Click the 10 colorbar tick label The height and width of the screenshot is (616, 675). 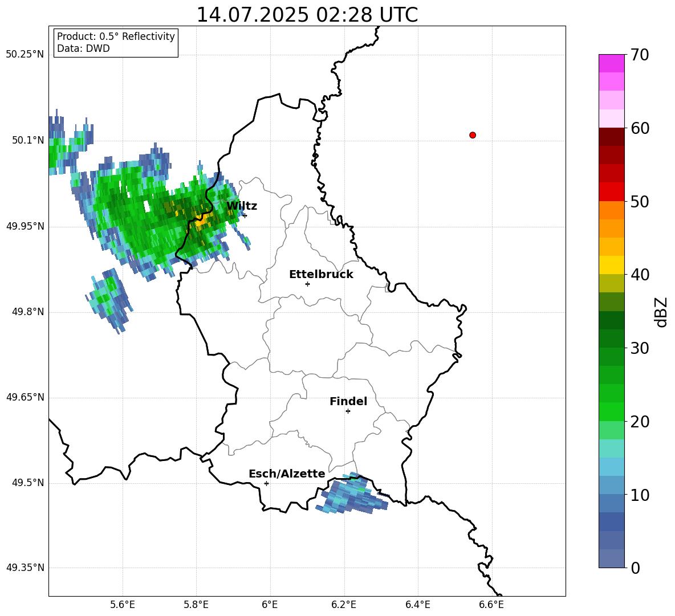pyautogui.click(x=640, y=495)
